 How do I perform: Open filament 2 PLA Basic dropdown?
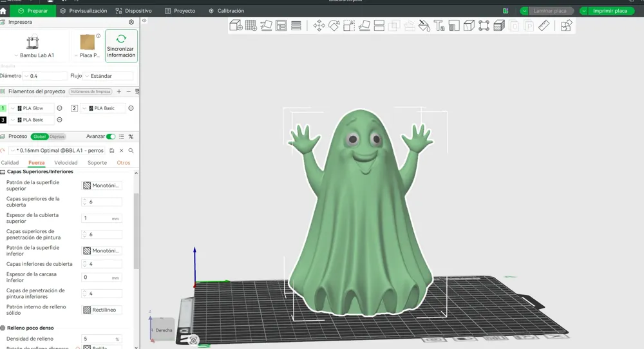(x=103, y=108)
